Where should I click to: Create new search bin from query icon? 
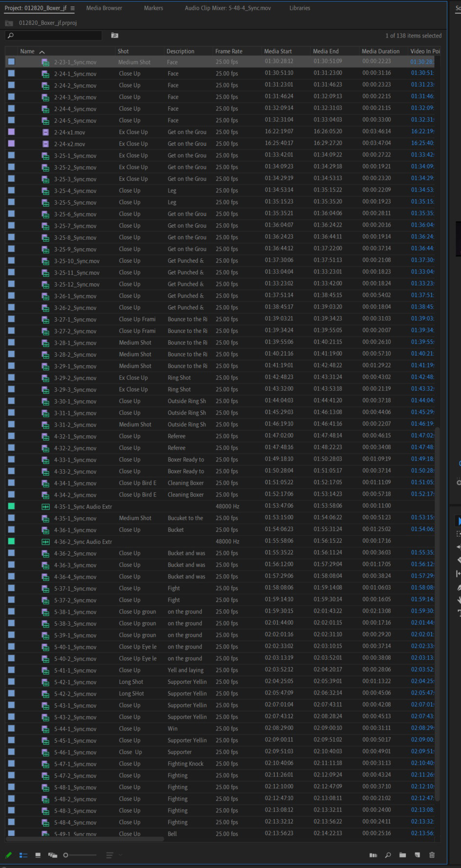115,35
